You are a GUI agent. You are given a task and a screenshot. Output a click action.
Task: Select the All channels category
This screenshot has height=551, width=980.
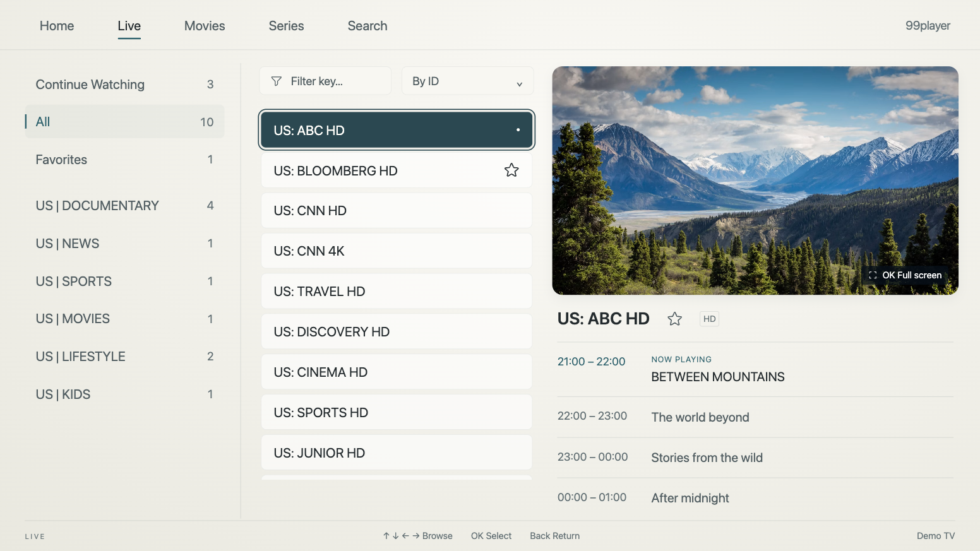click(125, 122)
